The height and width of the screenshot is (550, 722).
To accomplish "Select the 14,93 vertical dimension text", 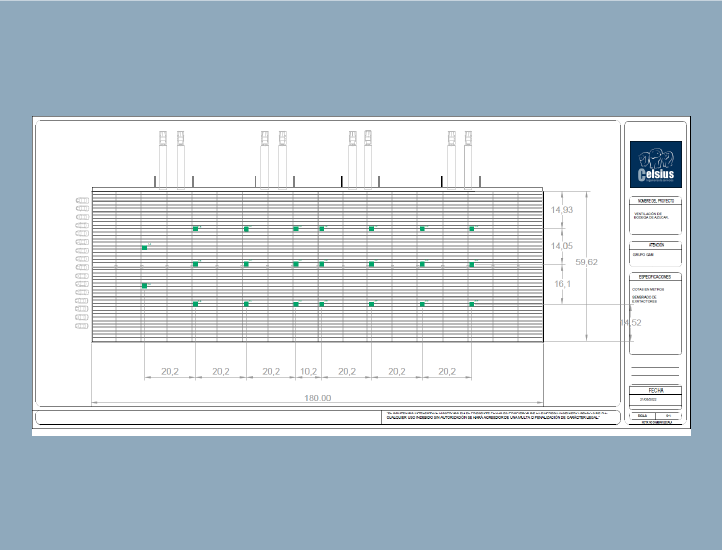I will click(562, 210).
